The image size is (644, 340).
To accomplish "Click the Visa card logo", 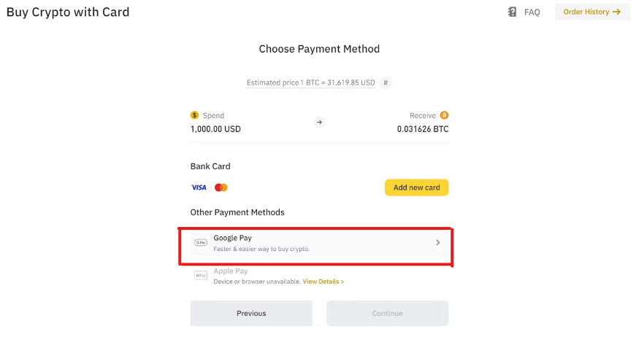I will pos(199,188).
